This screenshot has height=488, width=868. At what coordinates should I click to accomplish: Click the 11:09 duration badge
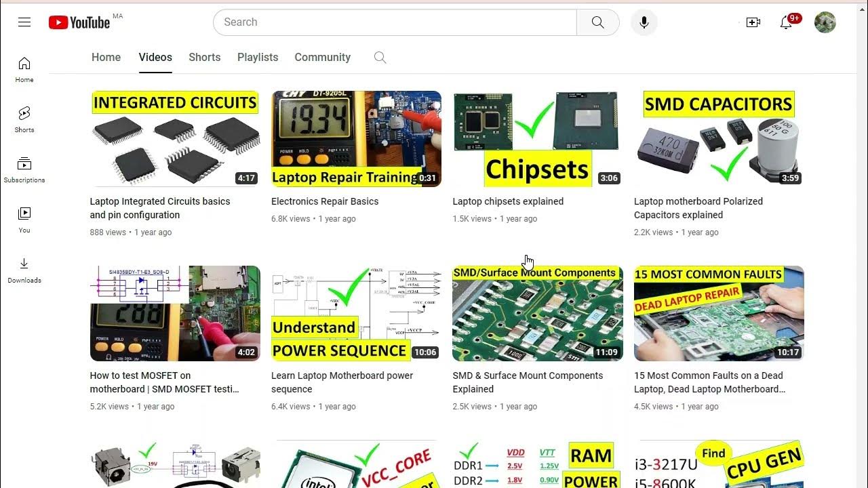pyautogui.click(x=606, y=352)
